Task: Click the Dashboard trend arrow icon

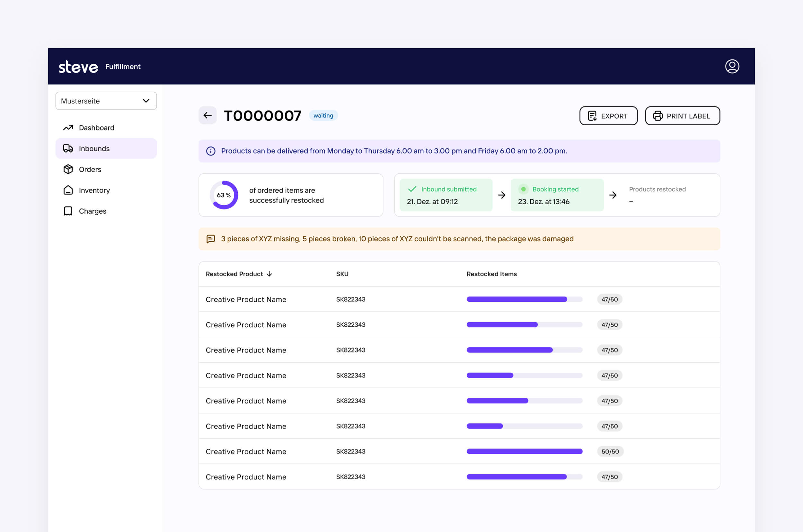Action: point(68,128)
